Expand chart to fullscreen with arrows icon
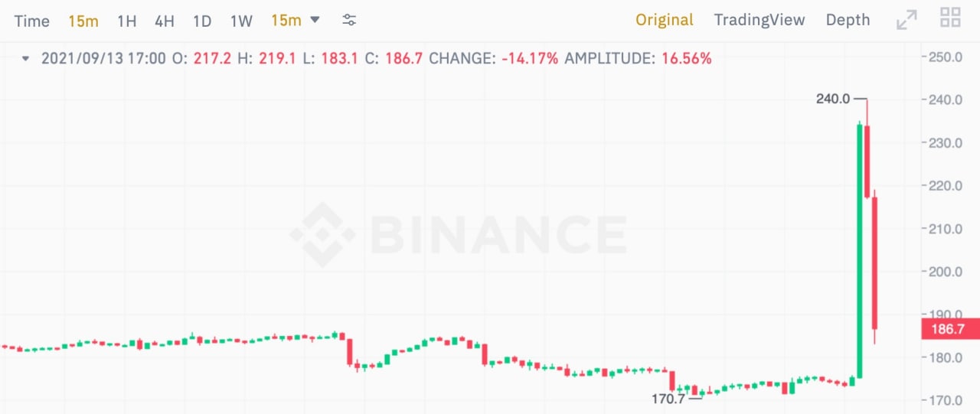 point(906,21)
